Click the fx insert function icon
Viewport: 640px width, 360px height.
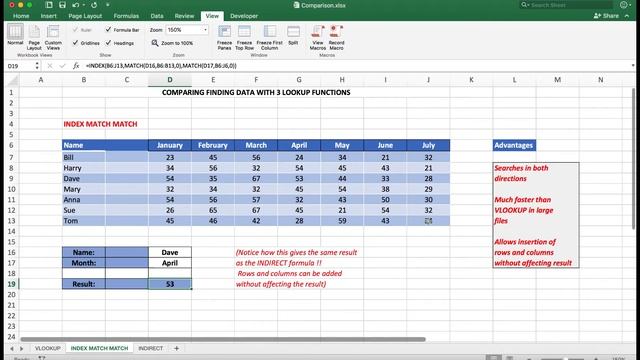point(76,66)
